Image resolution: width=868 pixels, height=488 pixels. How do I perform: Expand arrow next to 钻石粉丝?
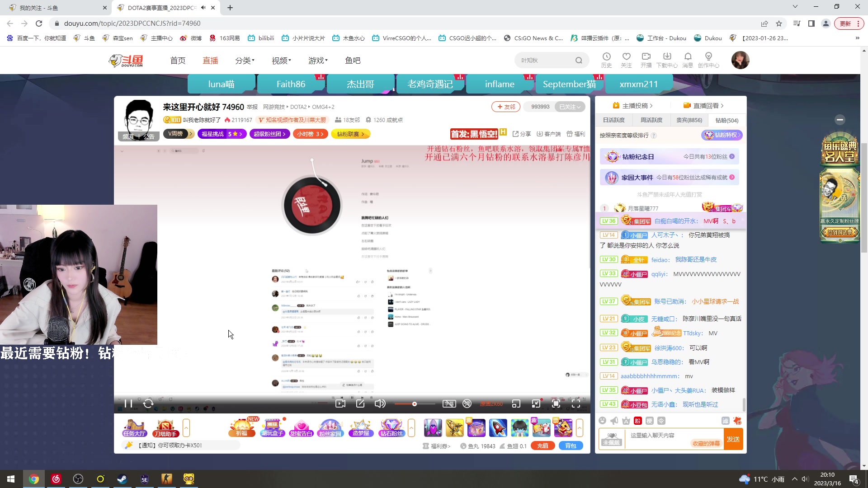click(411, 428)
